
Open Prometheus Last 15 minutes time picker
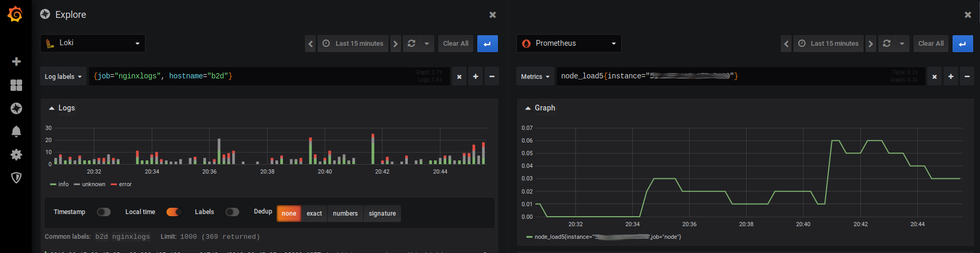[828, 44]
